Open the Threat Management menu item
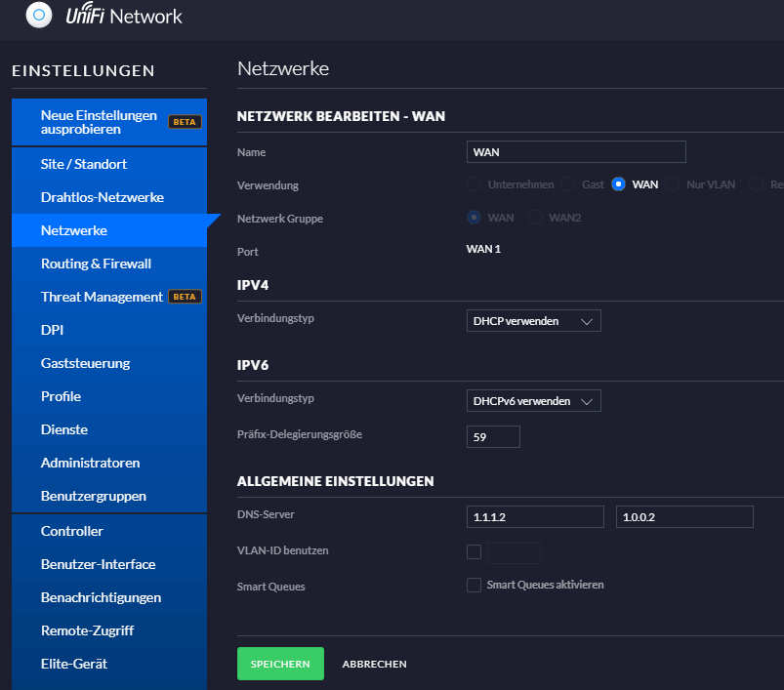Viewport: 784px width, 690px height. (102, 297)
